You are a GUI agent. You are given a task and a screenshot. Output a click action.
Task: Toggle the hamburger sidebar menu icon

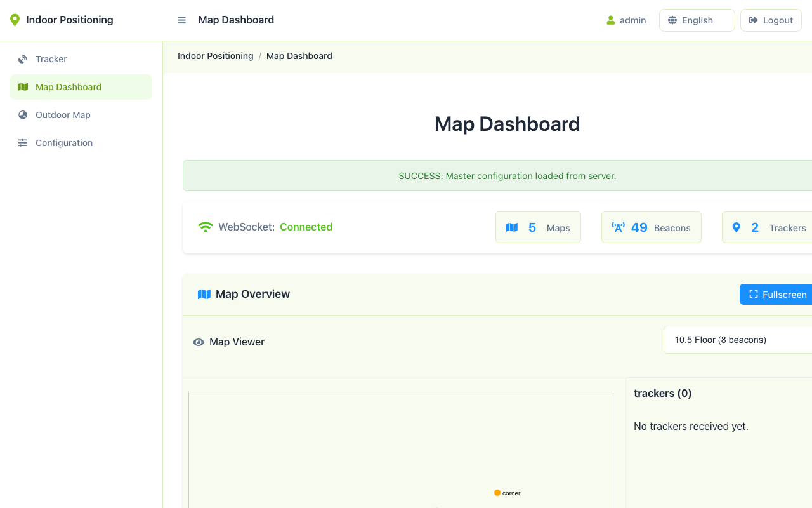coord(181,20)
